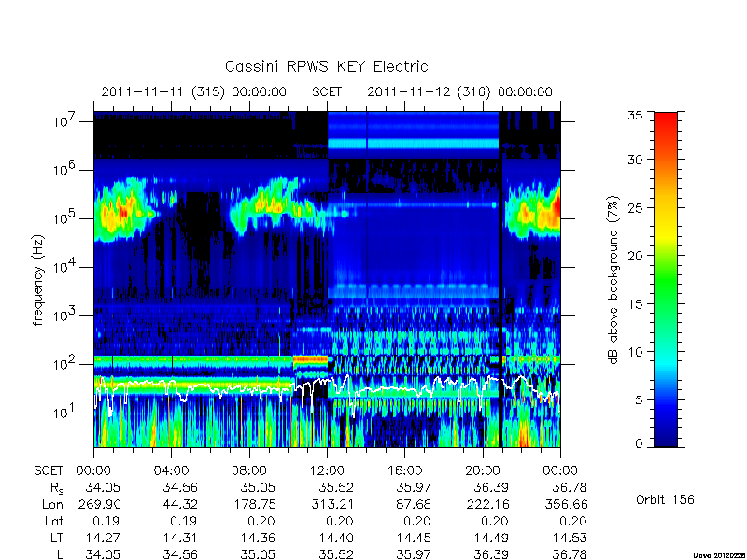Click the 0 value on the colorbar scale
This screenshot has width=747, height=560.
tap(639, 444)
